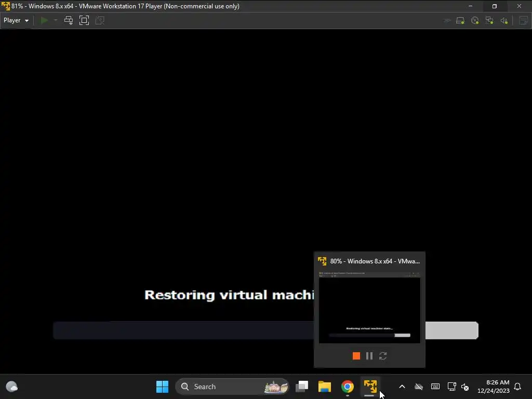Image resolution: width=532 pixels, height=399 pixels.
Task: Restore down the VMware window
Action: (x=495, y=6)
